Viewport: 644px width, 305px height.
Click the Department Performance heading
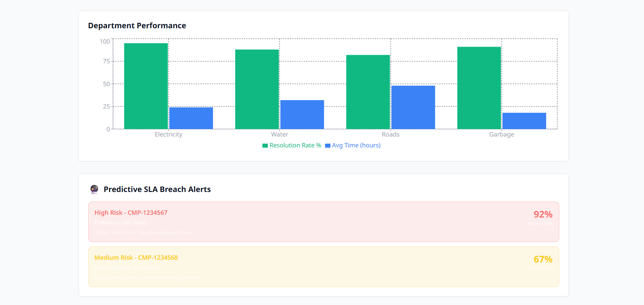137,26
